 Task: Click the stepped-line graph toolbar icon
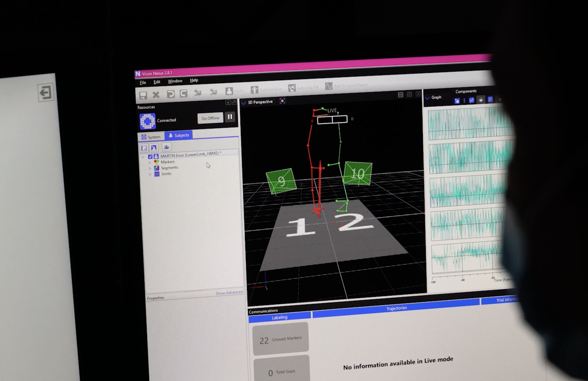490,99
